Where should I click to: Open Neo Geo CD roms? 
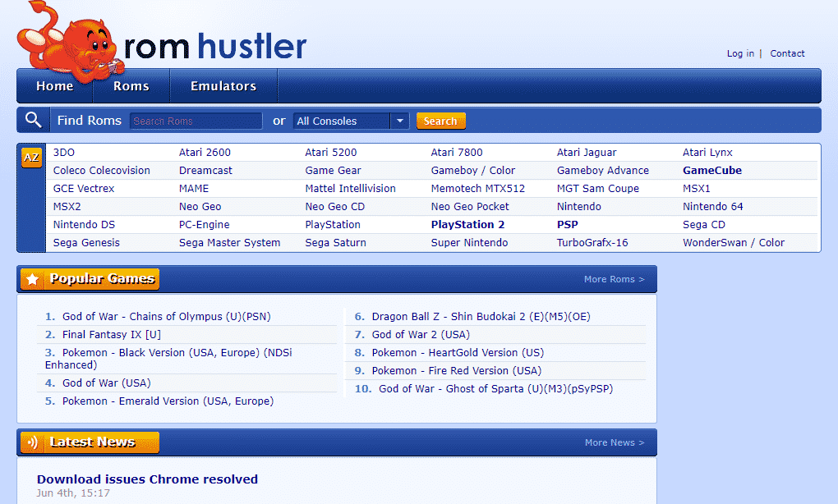pos(335,207)
